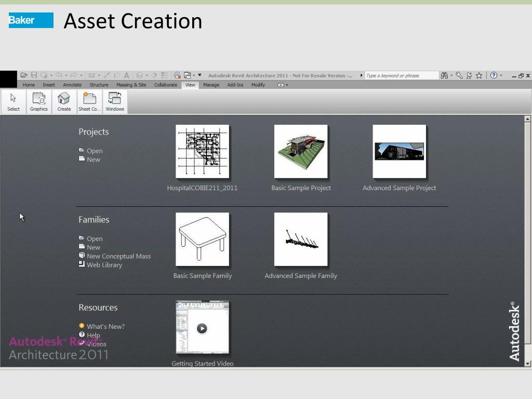Click the Communication Center satellite icon

pyautogui.click(x=469, y=75)
